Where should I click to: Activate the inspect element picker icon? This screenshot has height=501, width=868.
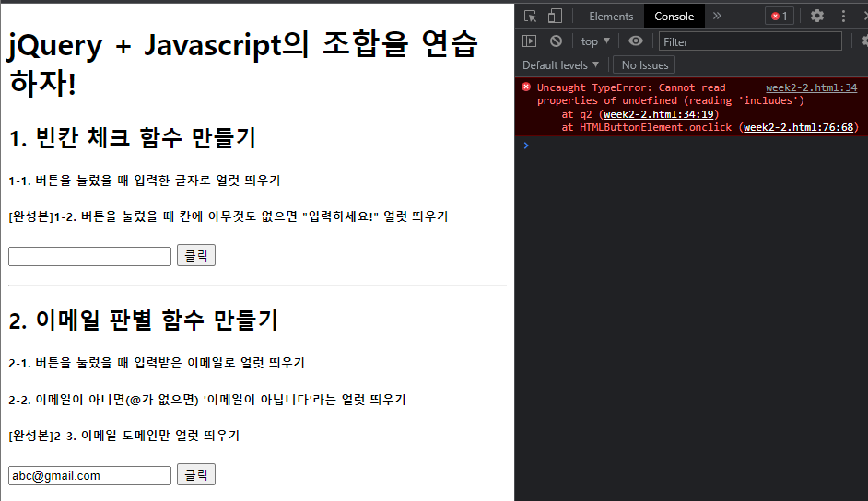[530, 16]
